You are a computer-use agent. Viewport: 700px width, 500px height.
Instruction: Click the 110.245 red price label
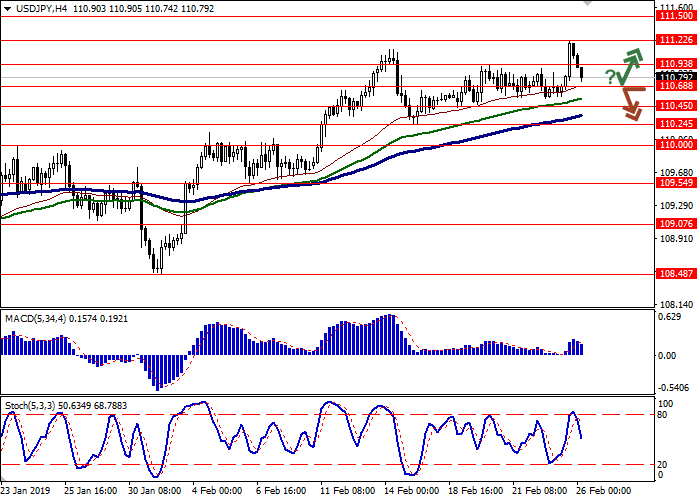677,123
